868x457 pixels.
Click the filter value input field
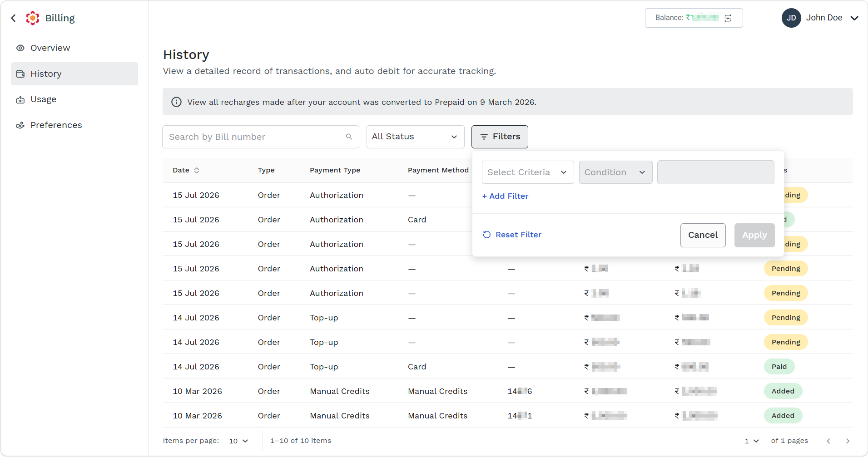click(x=715, y=172)
